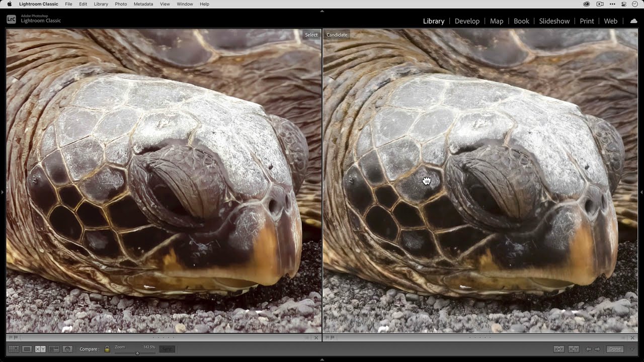Click the Candidate label badge
Image resolution: width=644 pixels, height=362 pixels.
[337, 35]
